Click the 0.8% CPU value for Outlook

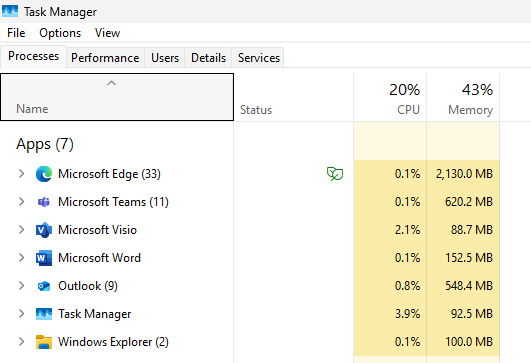coord(407,286)
